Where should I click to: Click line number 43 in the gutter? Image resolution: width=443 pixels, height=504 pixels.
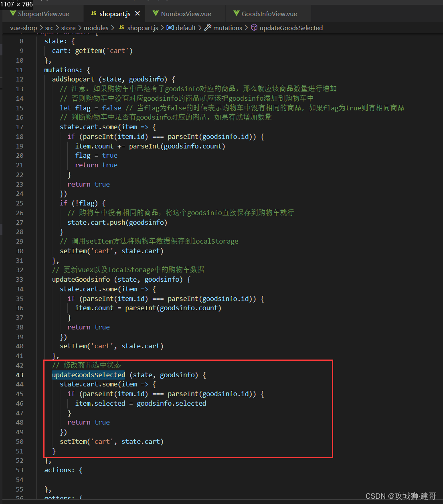coord(20,375)
